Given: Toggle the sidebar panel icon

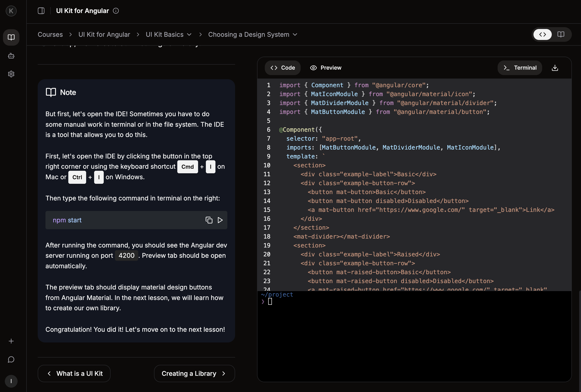Looking at the screenshot, I should [41, 11].
